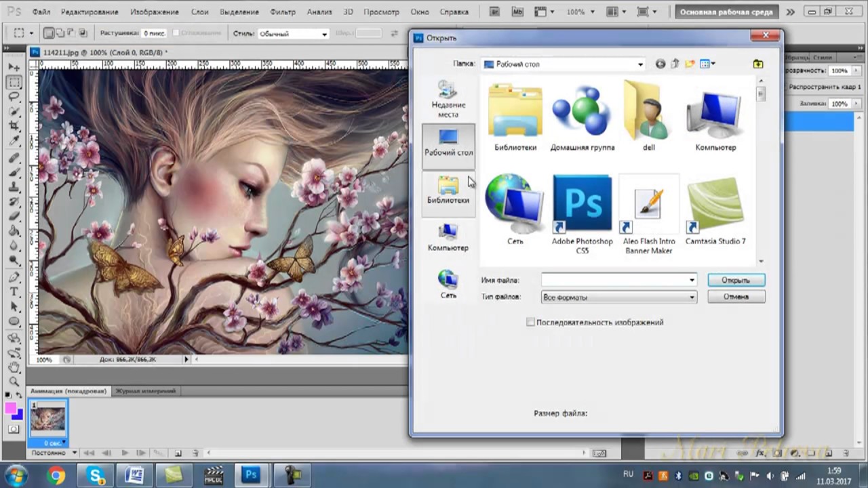Select 'Intersect with selection' mode in options bar
This screenshot has height=488, width=868.
83,33
